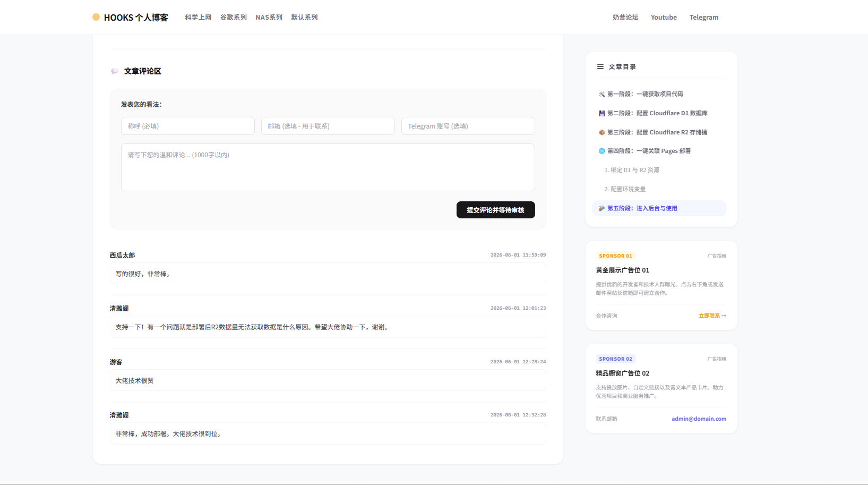Click the package icon of 第三阶段

(x=601, y=132)
